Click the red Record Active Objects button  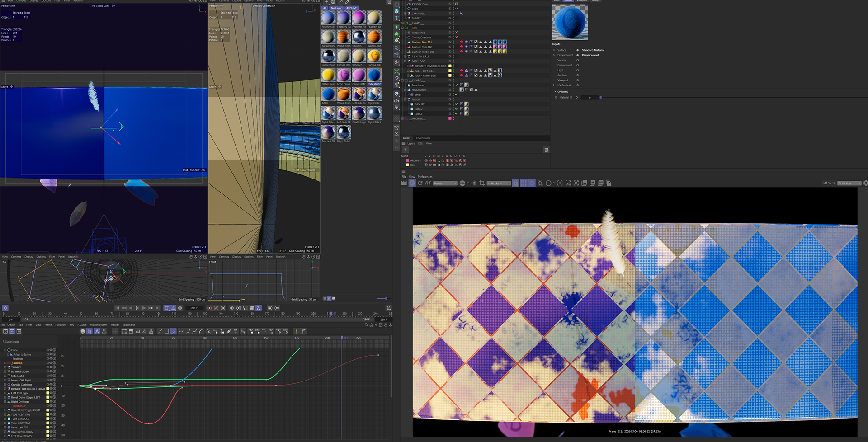[209, 308]
